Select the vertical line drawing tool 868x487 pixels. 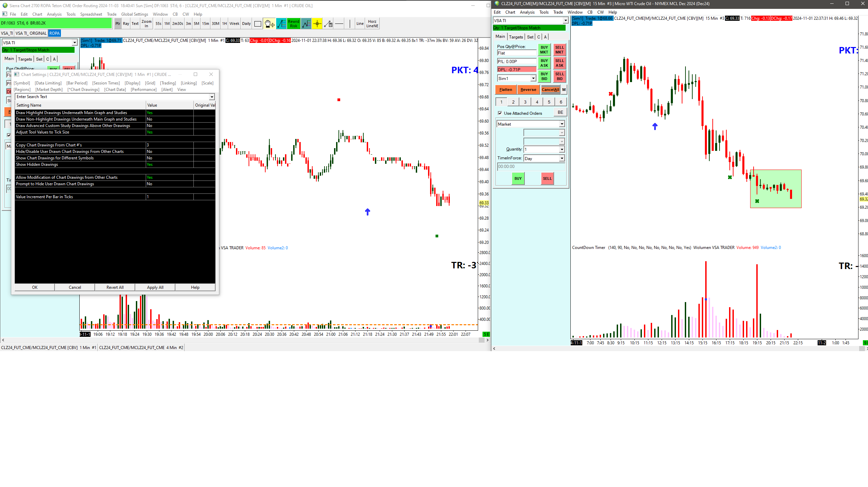[350, 23]
